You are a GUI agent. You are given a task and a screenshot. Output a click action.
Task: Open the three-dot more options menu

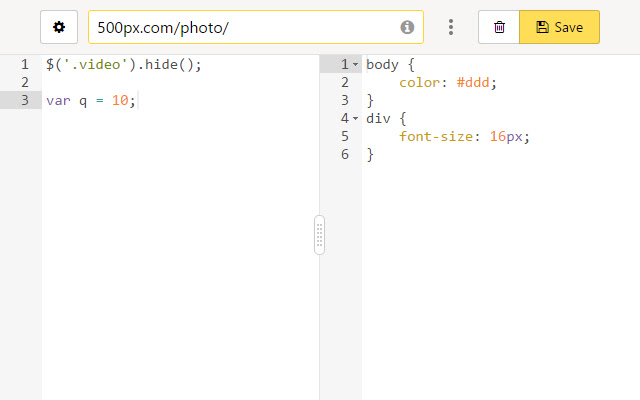point(451,27)
